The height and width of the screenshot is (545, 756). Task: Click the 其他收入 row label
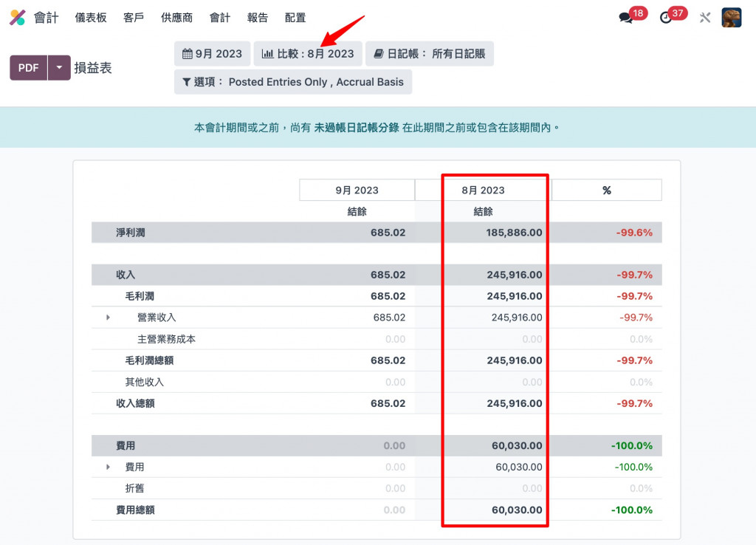click(x=144, y=382)
